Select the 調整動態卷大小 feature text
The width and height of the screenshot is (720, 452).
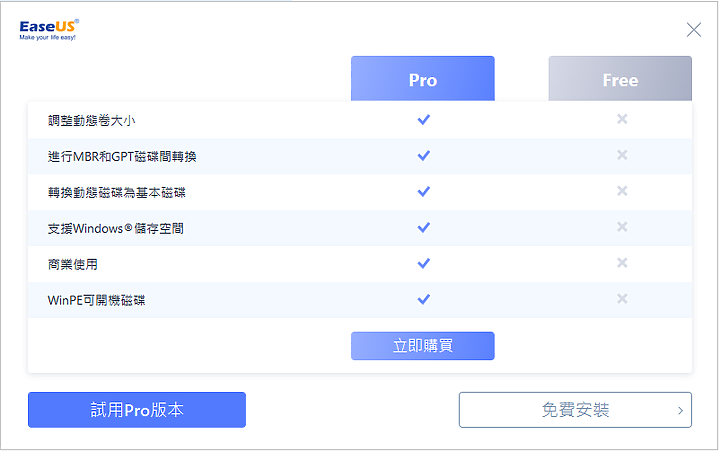(x=91, y=121)
